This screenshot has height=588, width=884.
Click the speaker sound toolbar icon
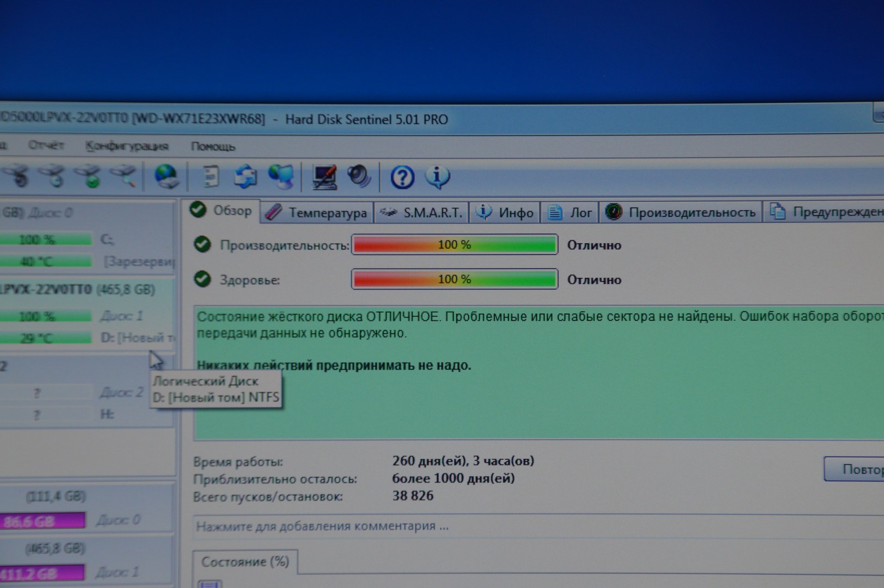pos(359,176)
